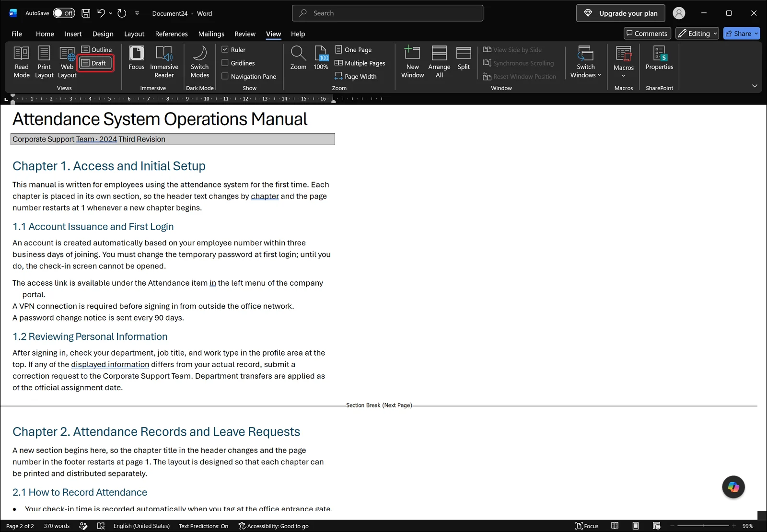767x532 pixels.
Task: Set zoom to 100%
Action: point(321,58)
